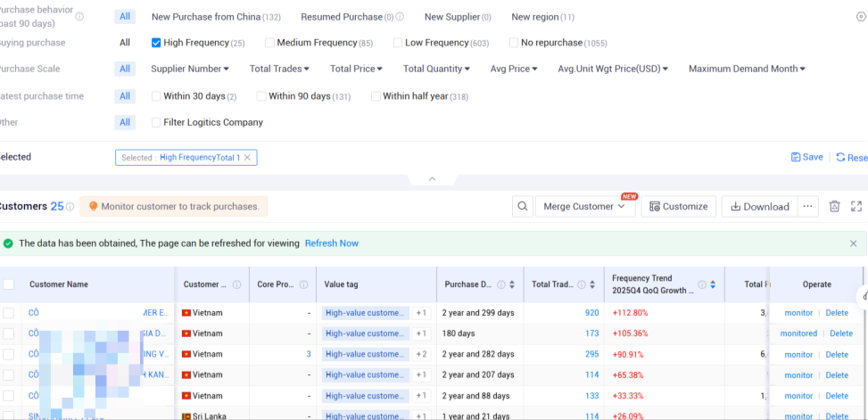This screenshot has height=420, width=868.
Task: Expand the Merge Customer dropdown
Action: click(x=585, y=206)
